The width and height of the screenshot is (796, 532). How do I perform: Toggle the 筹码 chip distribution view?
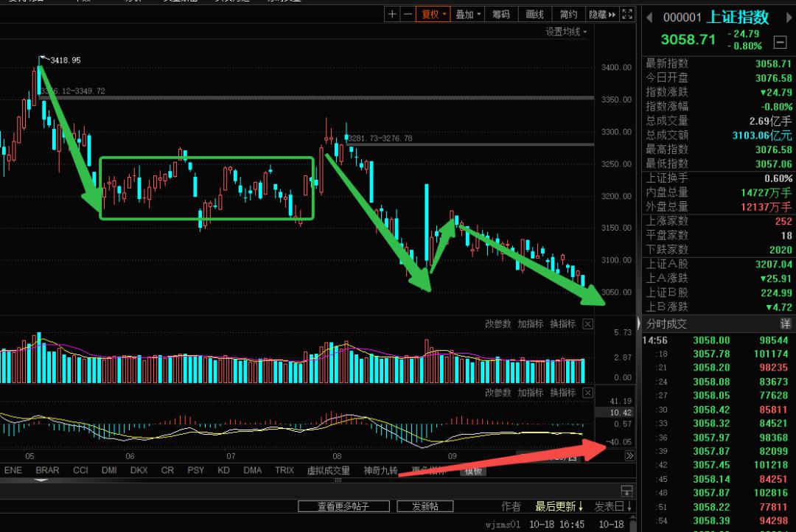coord(501,14)
